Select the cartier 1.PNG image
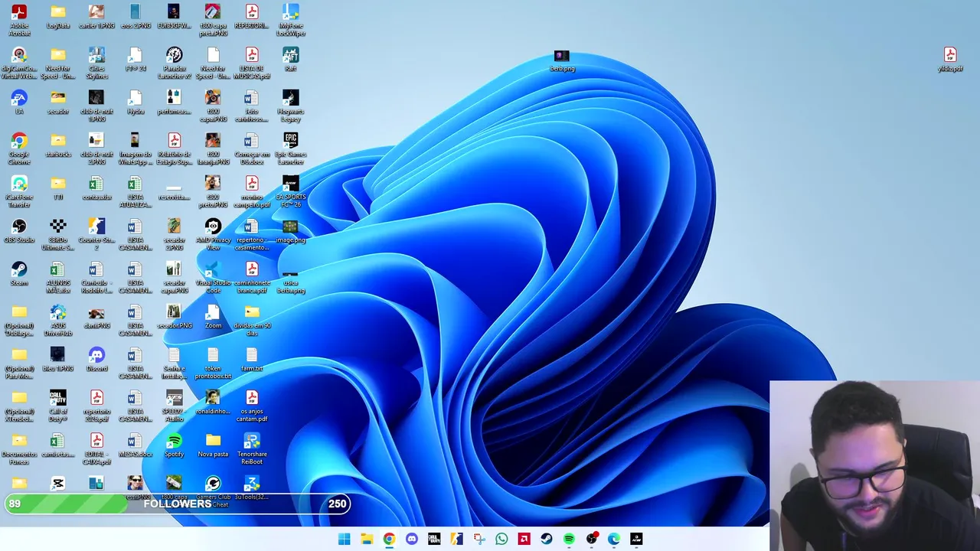The width and height of the screenshot is (980, 551). click(x=96, y=17)
